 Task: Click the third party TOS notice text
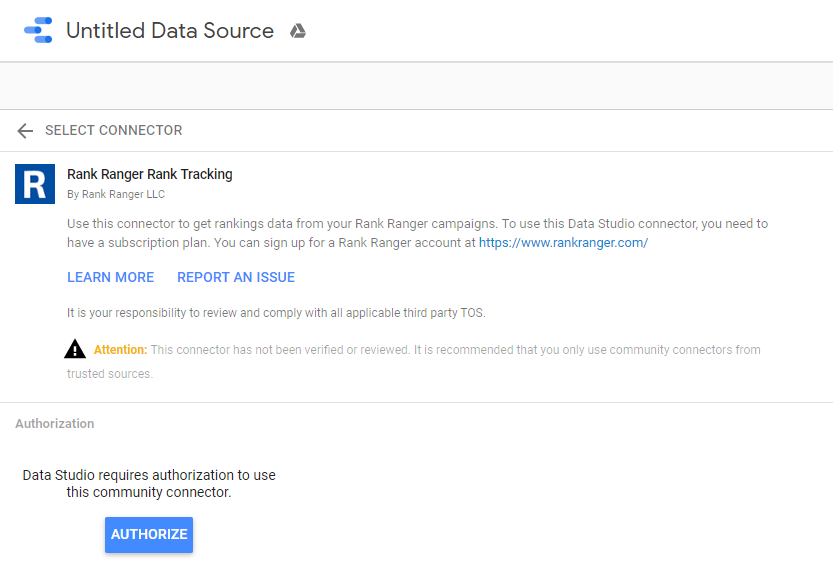click(275, 313)
